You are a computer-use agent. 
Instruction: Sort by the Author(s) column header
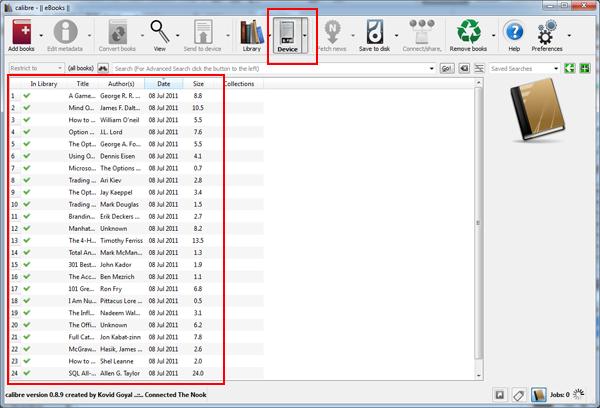121,84
